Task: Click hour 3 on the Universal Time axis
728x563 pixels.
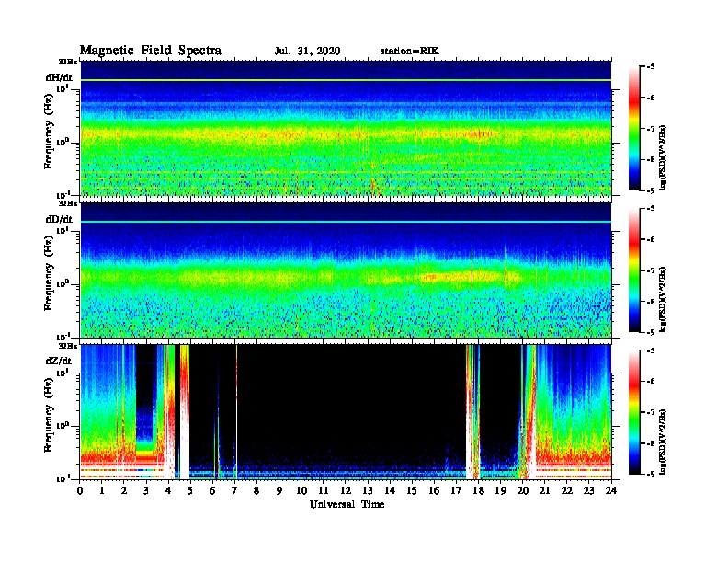Action: pyautogui.click(x=146, y=490)
